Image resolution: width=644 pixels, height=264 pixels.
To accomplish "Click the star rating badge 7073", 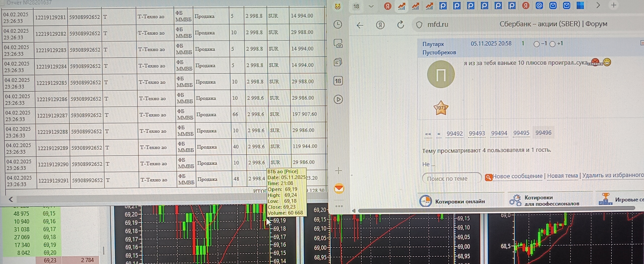I will [x=441, y=108].
